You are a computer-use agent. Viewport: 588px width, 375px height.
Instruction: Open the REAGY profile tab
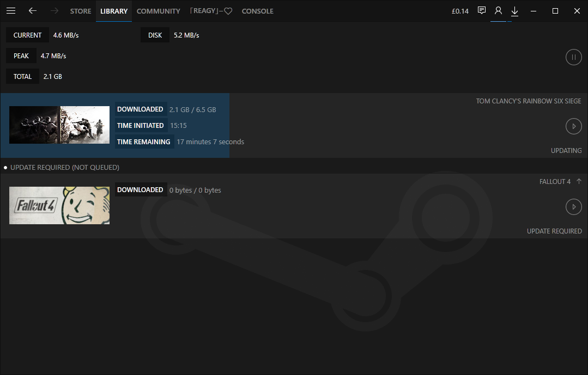pos(211,11)
